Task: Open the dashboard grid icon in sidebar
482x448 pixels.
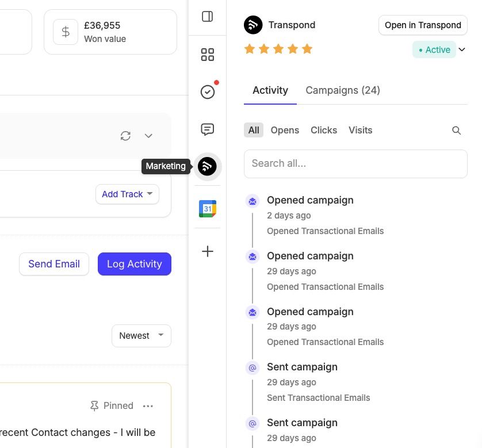Action: [207, 55]
